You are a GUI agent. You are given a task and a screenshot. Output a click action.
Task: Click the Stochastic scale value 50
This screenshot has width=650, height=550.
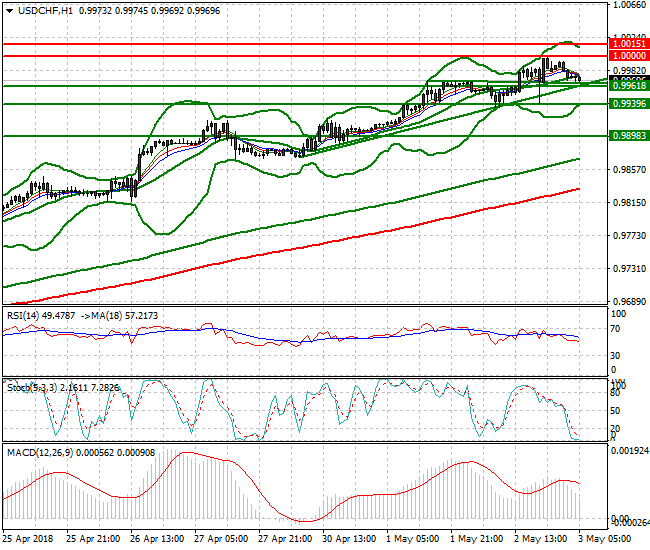click(616, 410)
